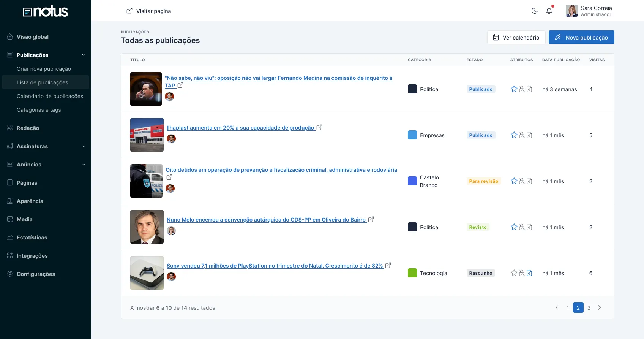Expand the Assinaturas sidebar section
The image size is (644, 339).
click(84, 146)
